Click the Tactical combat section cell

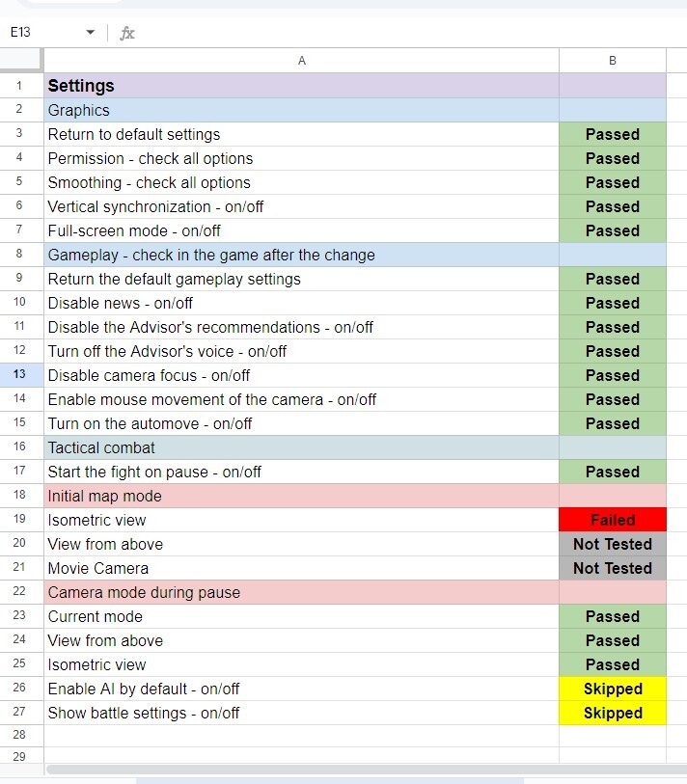coord(301,447)
